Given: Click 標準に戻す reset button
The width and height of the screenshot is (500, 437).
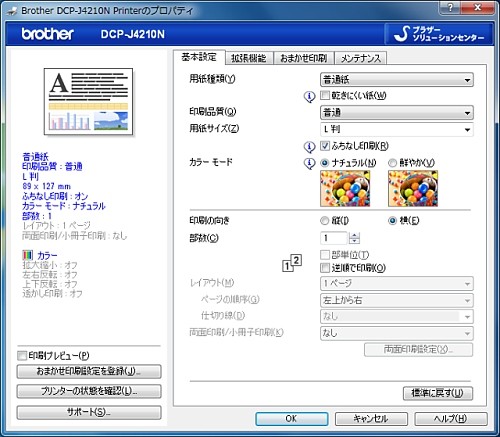Looking at the screenshot, I should coord(438,393).
